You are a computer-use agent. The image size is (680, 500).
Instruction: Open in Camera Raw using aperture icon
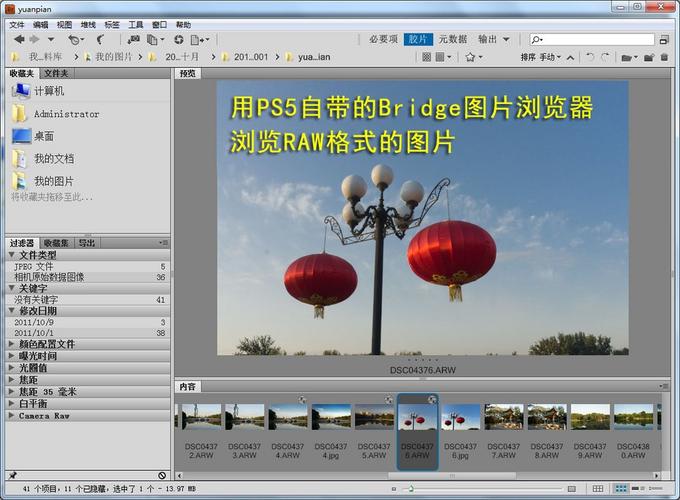(x=178, y=39)
